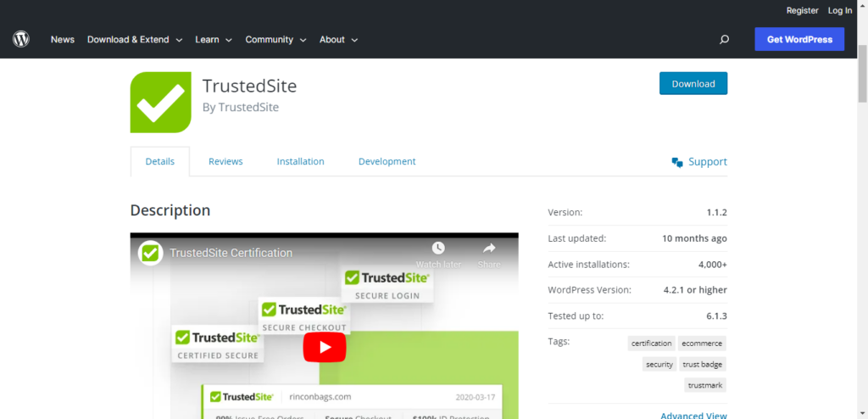Click the certification tag
This screenshot has height=419, width=868.
(x=652, y=343)
